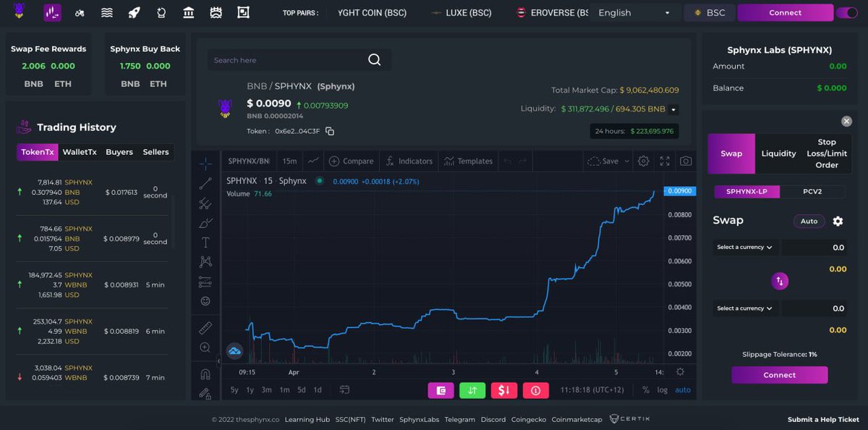
Task: Open the bank building icon
Action: click(x=188, y=12)
